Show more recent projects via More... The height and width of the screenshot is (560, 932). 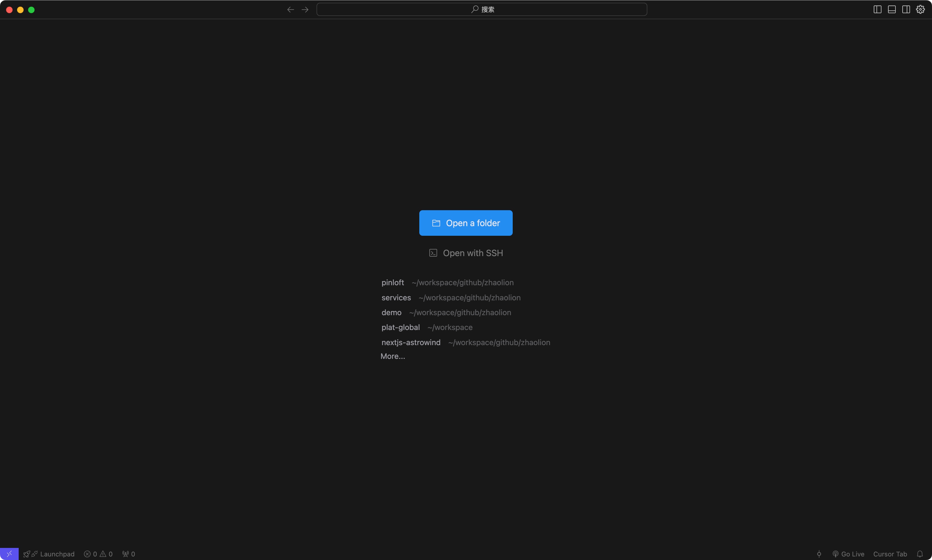(393, 356)
